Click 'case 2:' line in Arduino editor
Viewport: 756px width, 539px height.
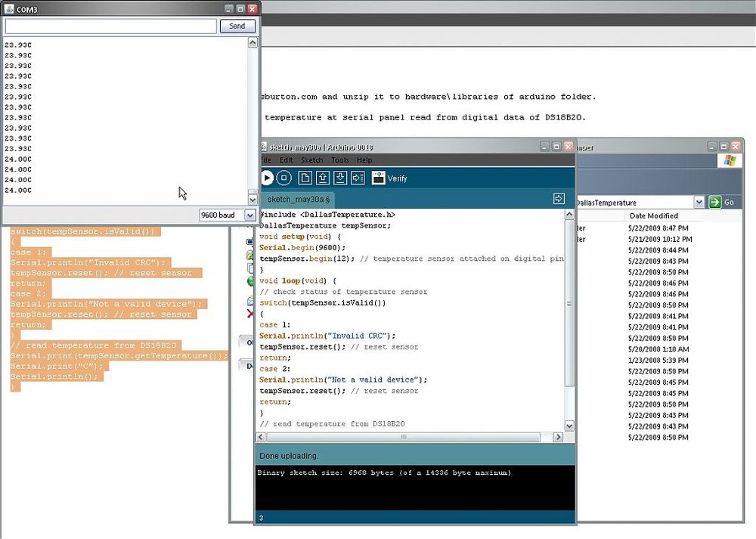point(275,369)
